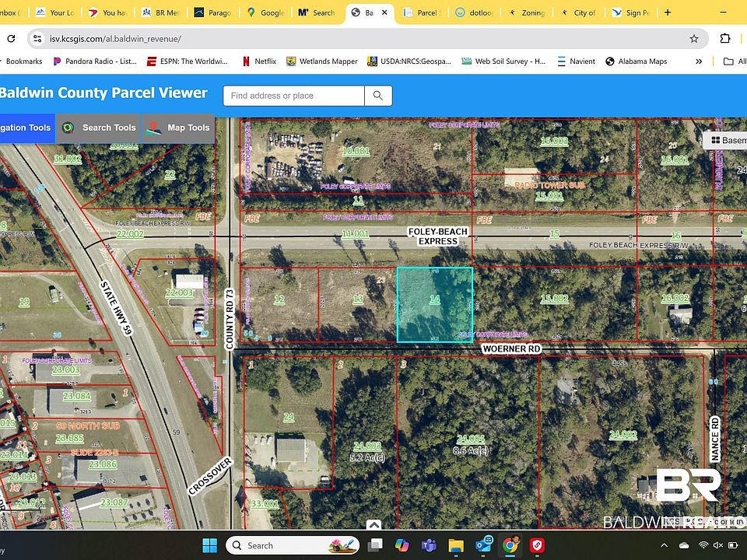Image resolution: width=747 pixels, height=560 pixels.
Task: Close the active Baldwin parcel viewer tab
Action: pyautogui.click(x=385, y=12)
